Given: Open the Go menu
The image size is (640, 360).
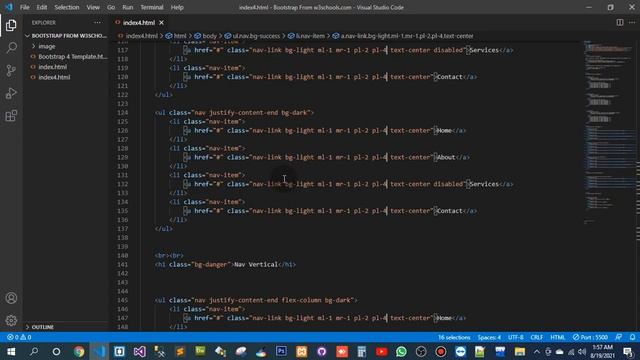Looking at the screenshot, I should pos(111,7).
